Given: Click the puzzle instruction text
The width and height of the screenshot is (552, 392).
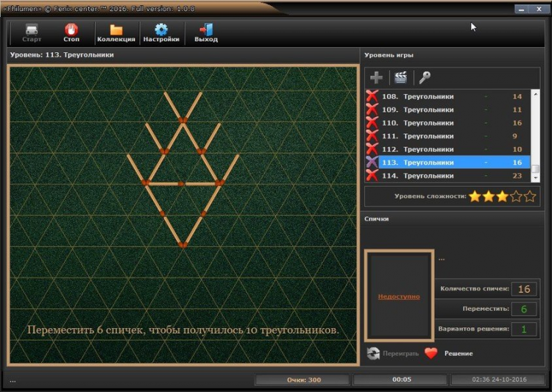Looking at the screenshot, I should coord(183,330).
